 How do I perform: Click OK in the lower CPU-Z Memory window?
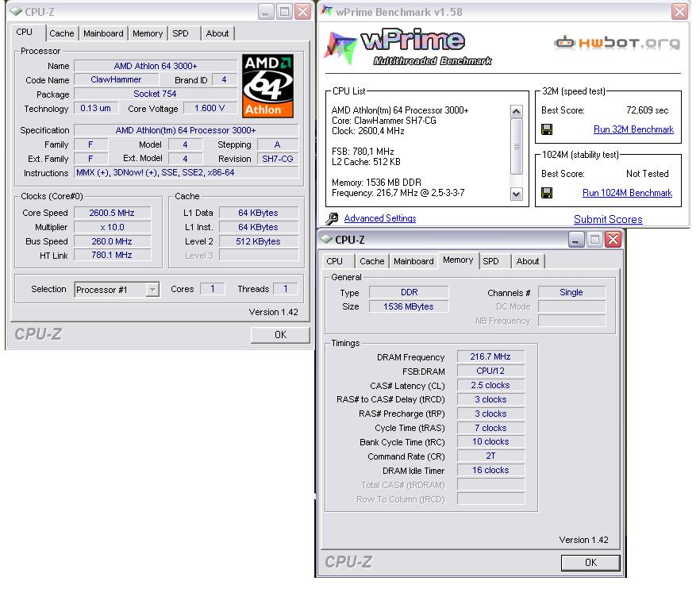590,563
